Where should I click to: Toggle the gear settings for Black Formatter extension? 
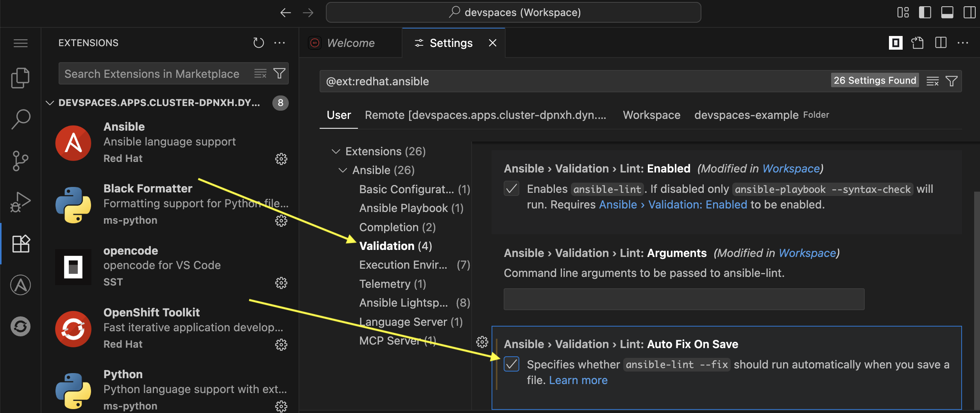281,221
